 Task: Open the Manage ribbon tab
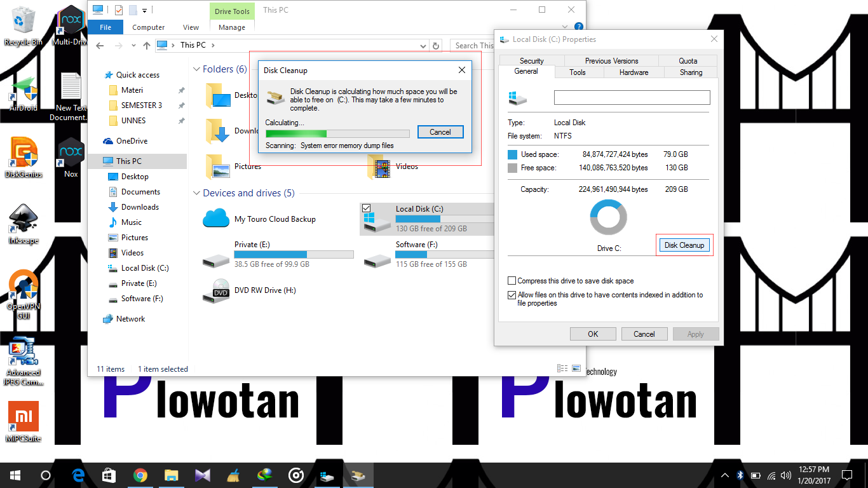(x=231, y=27)
